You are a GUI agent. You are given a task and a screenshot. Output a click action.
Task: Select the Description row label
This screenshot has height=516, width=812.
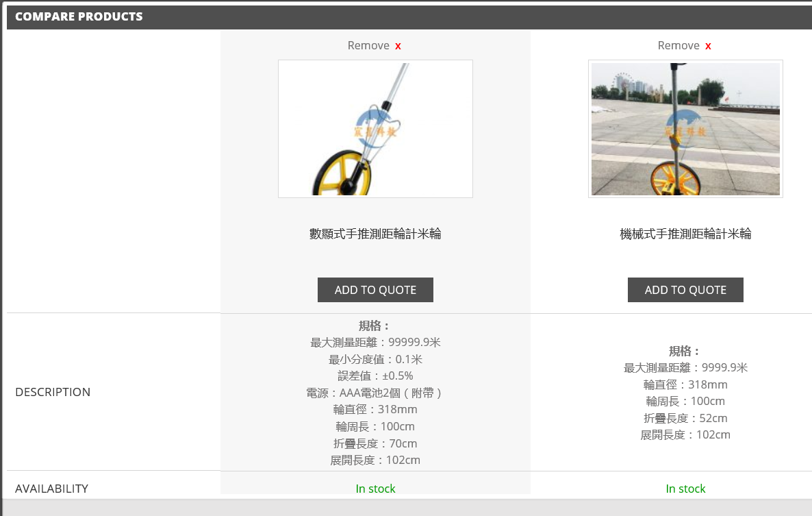[x=53, y=392]
